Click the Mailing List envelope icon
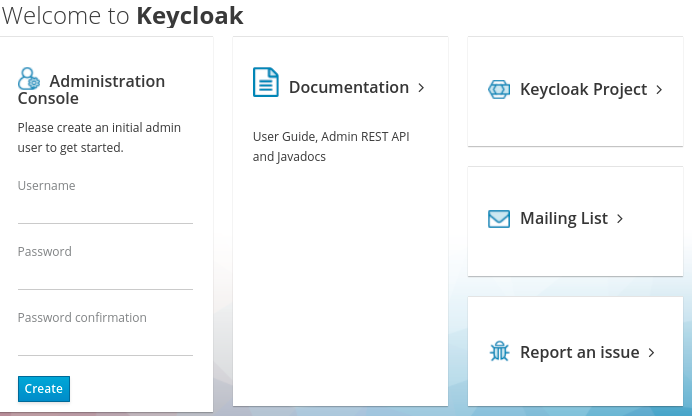 499,219
